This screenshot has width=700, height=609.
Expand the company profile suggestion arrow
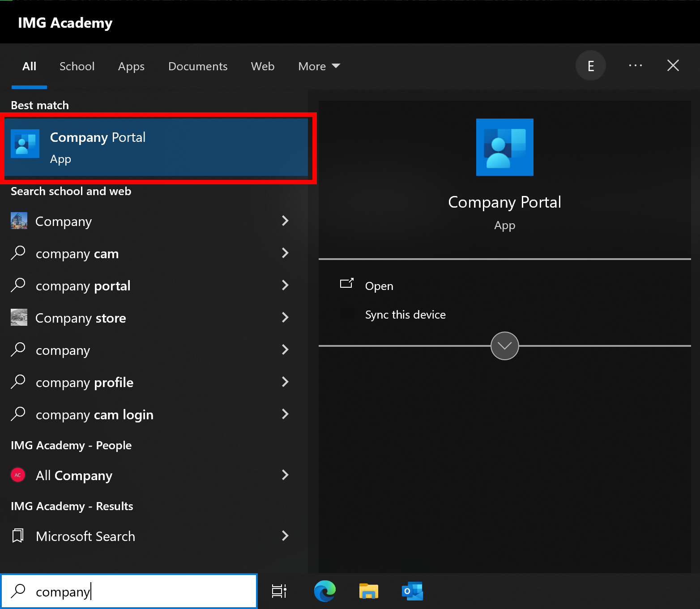point(285,382)
